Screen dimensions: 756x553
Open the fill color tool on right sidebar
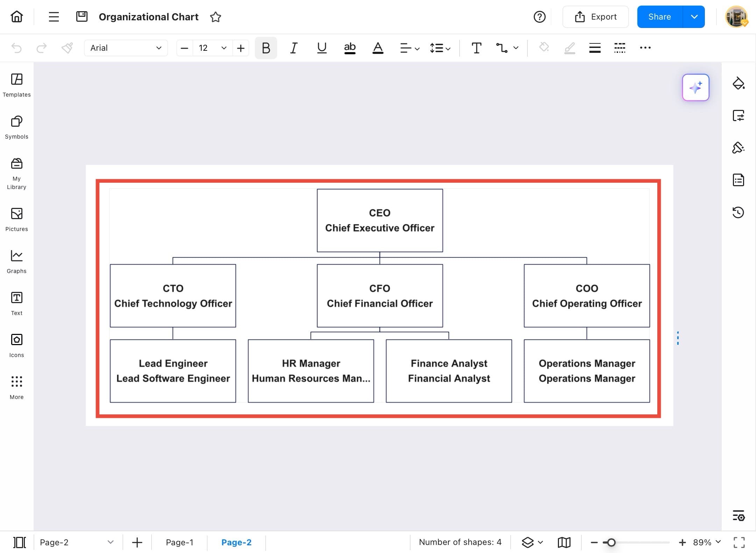point(738,83)
